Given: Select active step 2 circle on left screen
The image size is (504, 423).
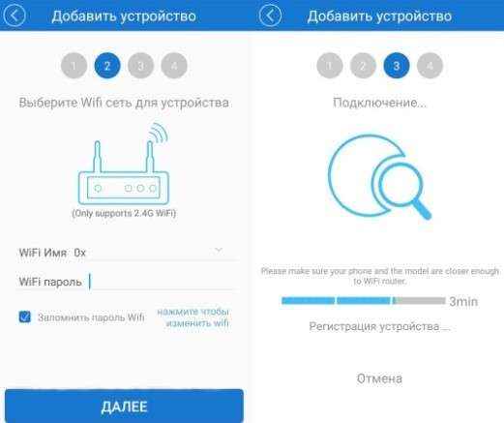Looking at the screenshot, I should point(107,66).
